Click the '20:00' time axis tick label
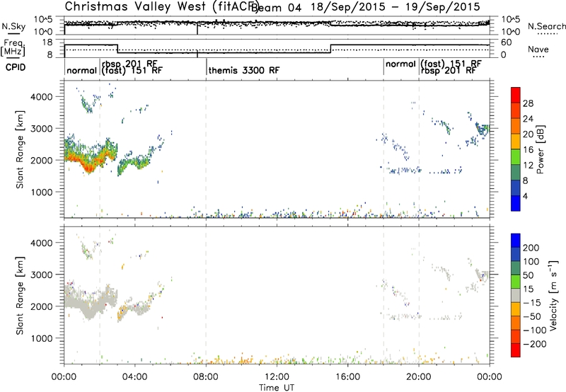566x392 pixels. click(x=419, y=377)
